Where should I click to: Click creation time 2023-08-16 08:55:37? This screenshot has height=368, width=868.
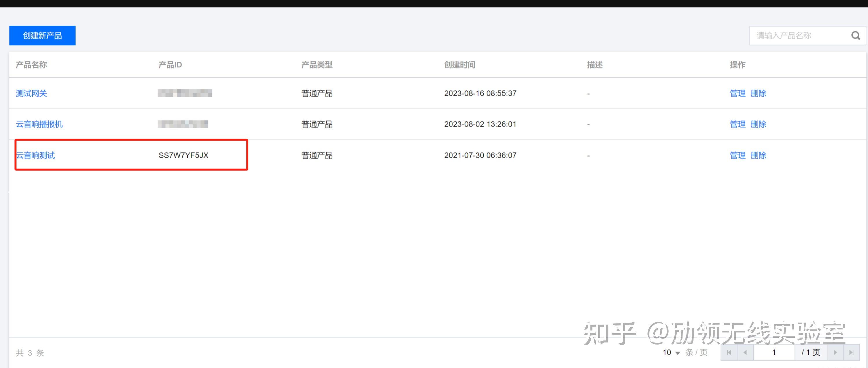[480, 93]
